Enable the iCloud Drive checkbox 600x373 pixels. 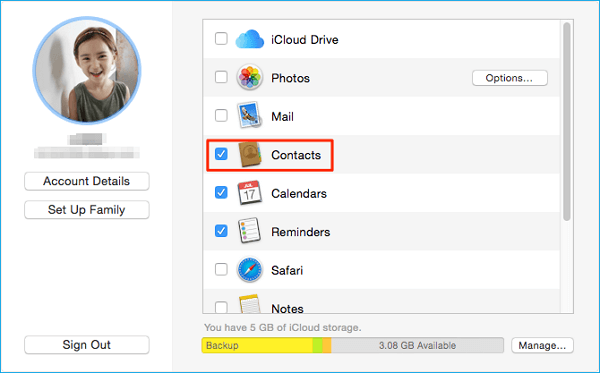pyautogui.click(x=221, y=39)
